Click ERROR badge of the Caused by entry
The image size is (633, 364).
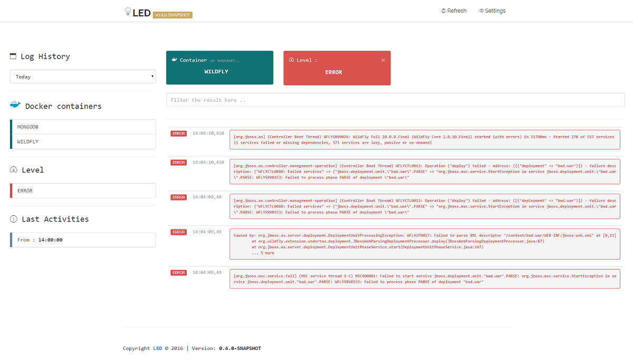[x=179, y=232]
